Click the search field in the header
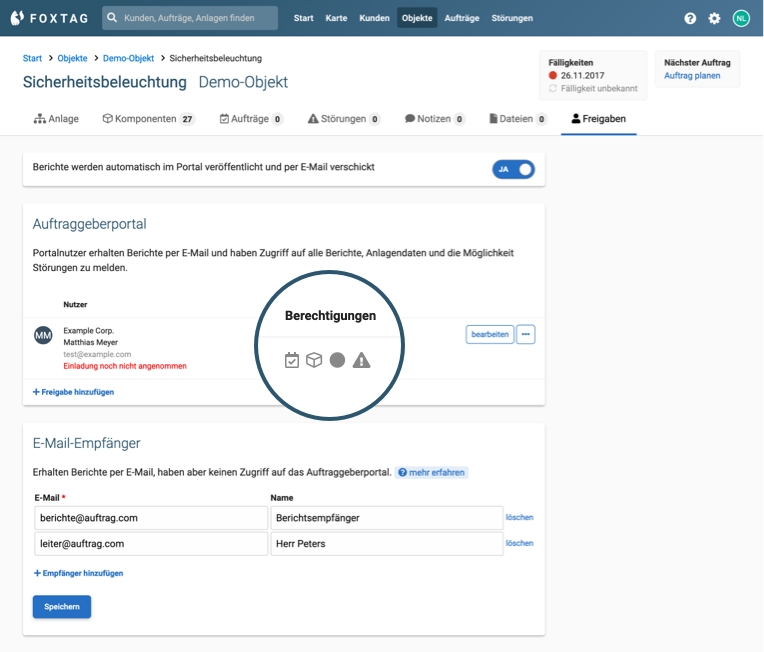 pos(190,18)
